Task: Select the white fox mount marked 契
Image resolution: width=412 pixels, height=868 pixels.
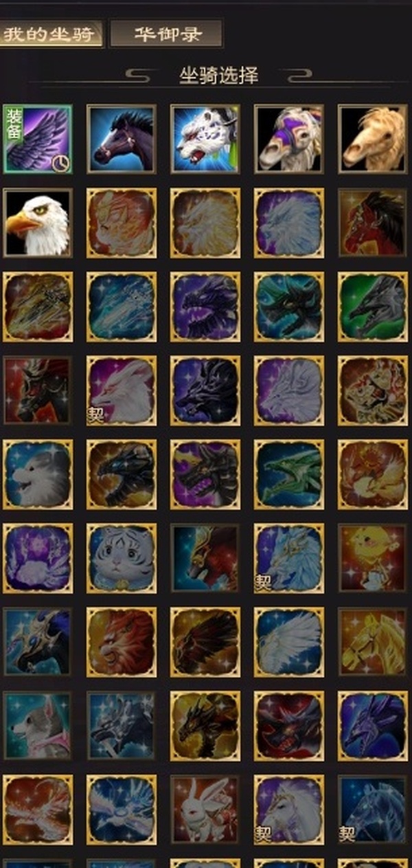Action: [x=121, y=390]
